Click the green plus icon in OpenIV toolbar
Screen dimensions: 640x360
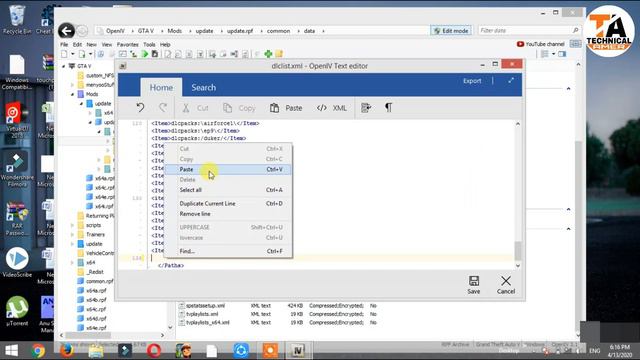pos(268,54)
